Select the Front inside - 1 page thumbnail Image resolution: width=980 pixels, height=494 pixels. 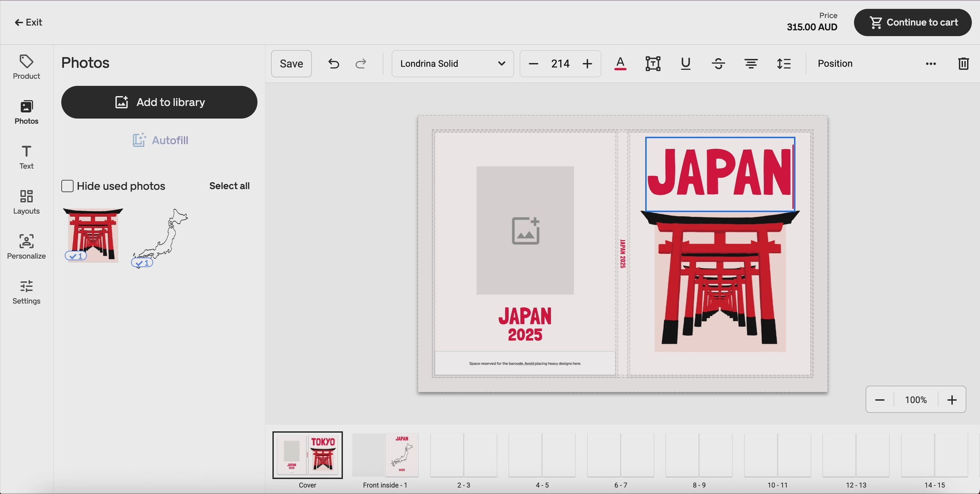pyautogui.click(x=385, y=456)
